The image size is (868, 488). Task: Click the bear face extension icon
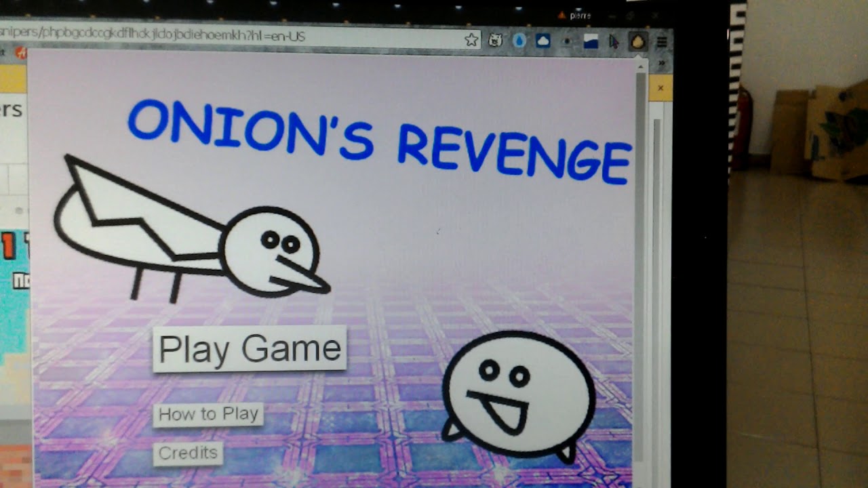click(x=495, y=41)
